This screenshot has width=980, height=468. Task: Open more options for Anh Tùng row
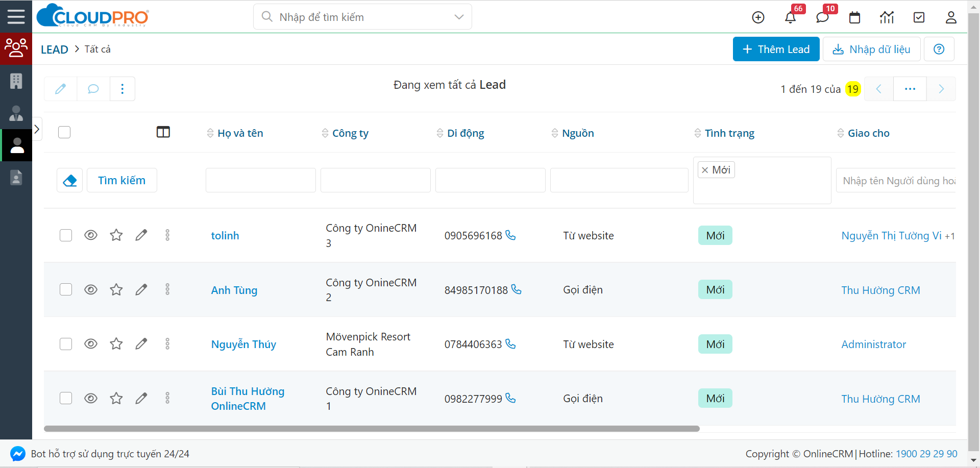coord(167,289)
